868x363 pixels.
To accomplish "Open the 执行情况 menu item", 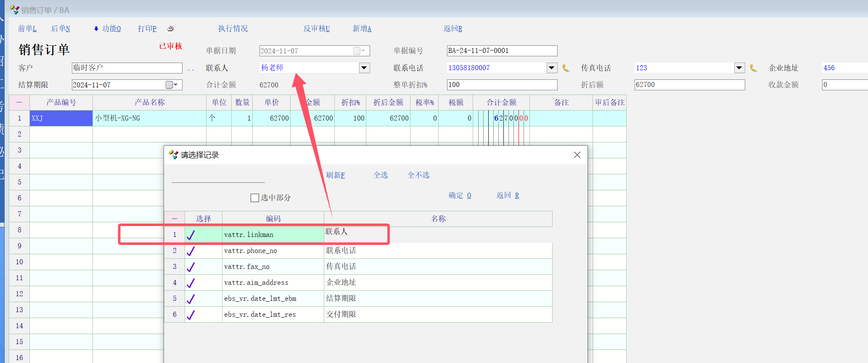I will 233,29.
